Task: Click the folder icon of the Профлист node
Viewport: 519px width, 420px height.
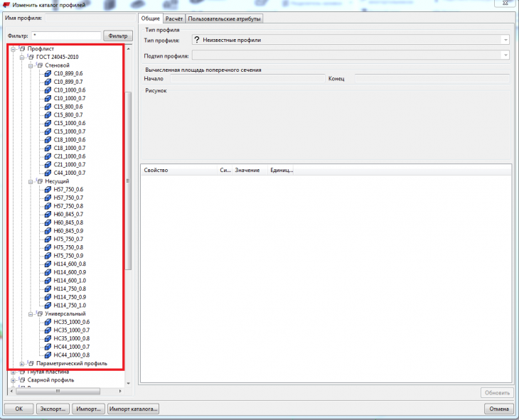Action: click(x=22, y=48)
